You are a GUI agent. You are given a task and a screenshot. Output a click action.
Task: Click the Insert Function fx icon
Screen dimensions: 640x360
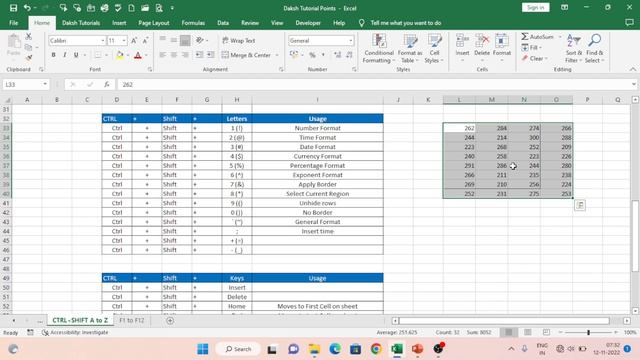(x=107, y=84)
